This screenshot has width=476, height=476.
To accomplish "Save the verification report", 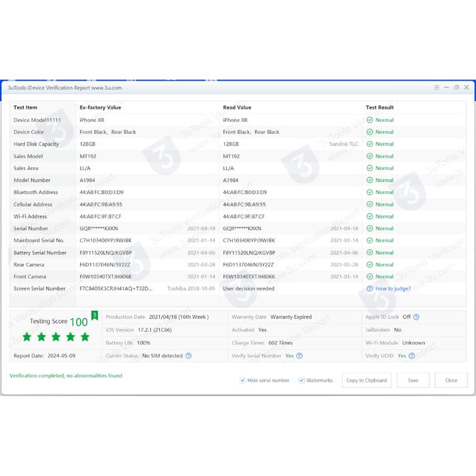I will coord(413,380).
